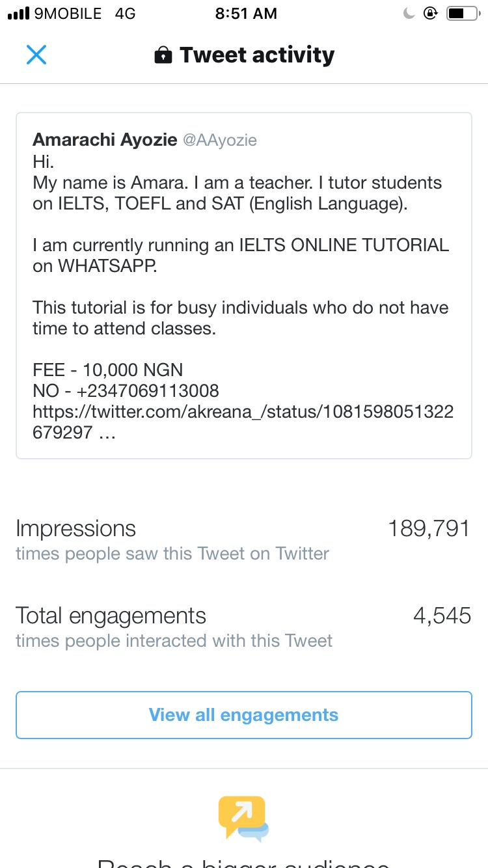Tap the Do Not Disturb moon icon
Image resolution: width=488 pixels, height=868 pixels.
[409, 13]
